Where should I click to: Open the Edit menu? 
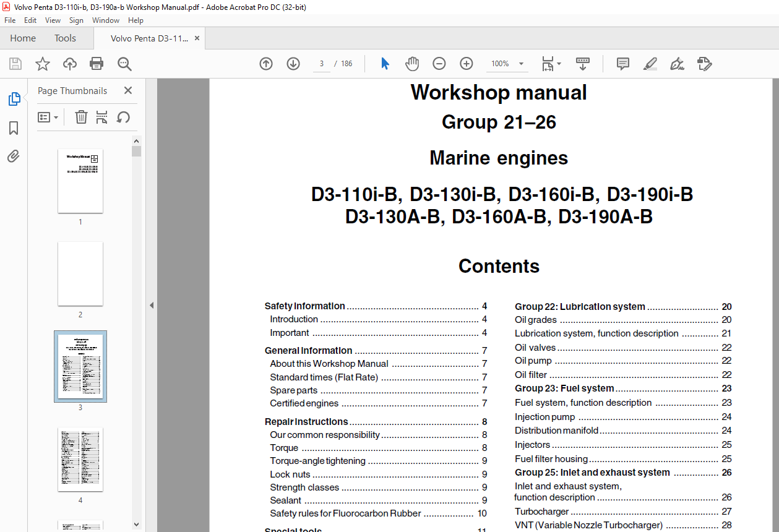[x=30, y=20]
